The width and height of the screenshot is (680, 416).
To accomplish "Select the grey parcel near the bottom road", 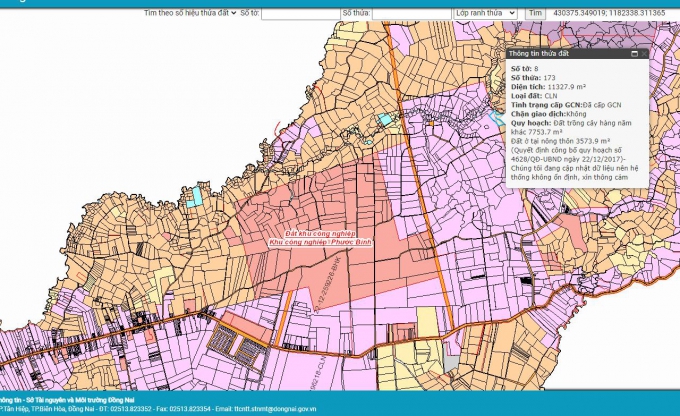I will [452, 361].
